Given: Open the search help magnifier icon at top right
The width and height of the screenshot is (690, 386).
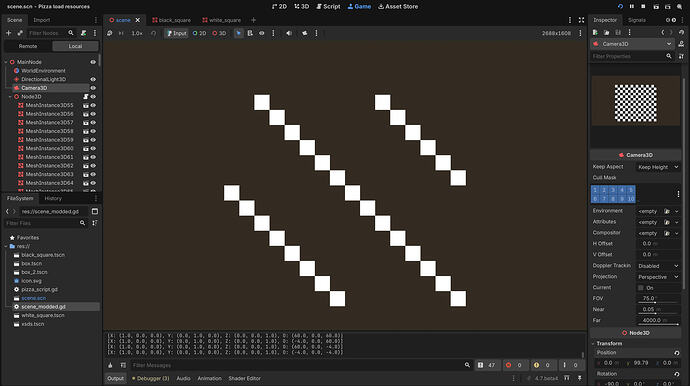Looking at the screenshot, I should point(680,7).
